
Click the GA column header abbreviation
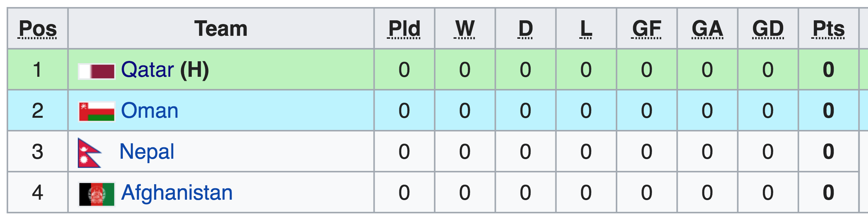pos(707,29)
